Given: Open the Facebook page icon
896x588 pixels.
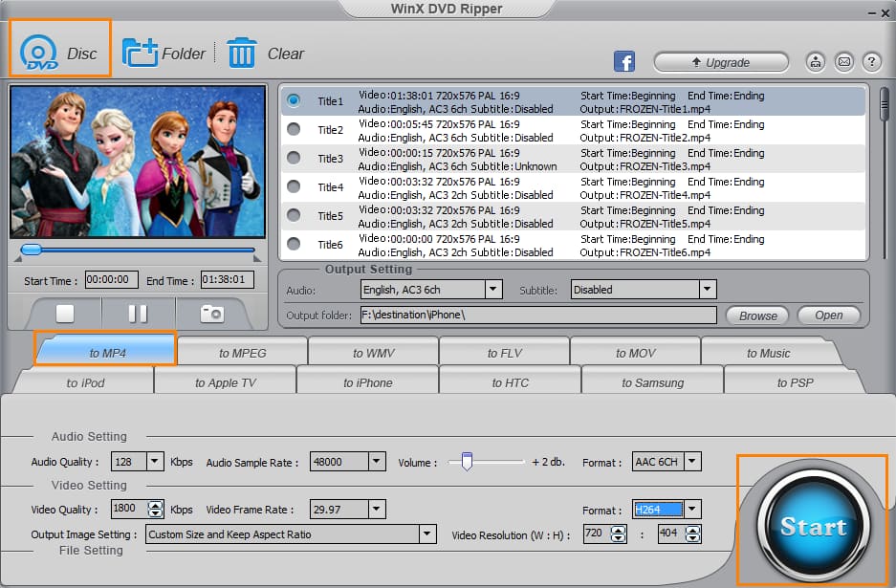Looking at the screenshot, I should point(624,60).
